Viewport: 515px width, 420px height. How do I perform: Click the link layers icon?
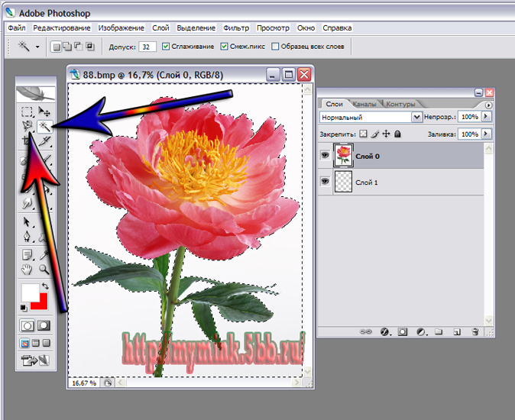click(x=365, y=331)
